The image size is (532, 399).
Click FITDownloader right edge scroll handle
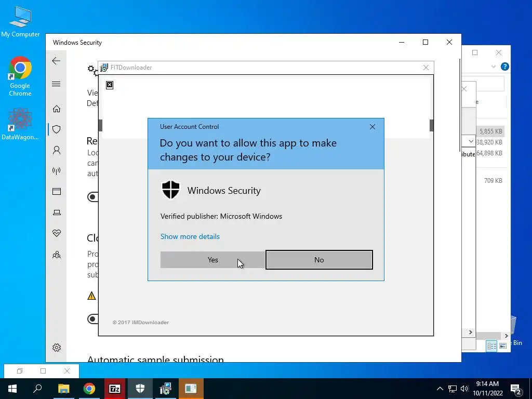click(431, 125)
